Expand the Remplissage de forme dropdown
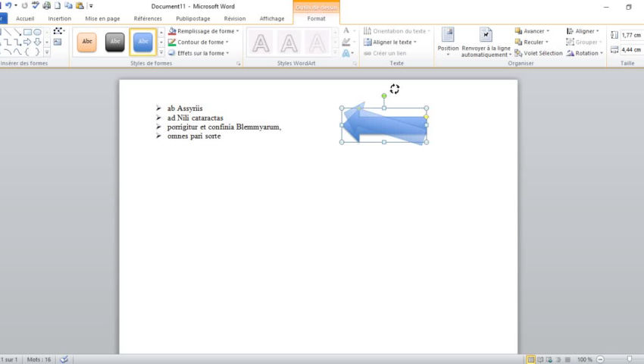The height and width of the screenshot is (364, 644). 203,31
